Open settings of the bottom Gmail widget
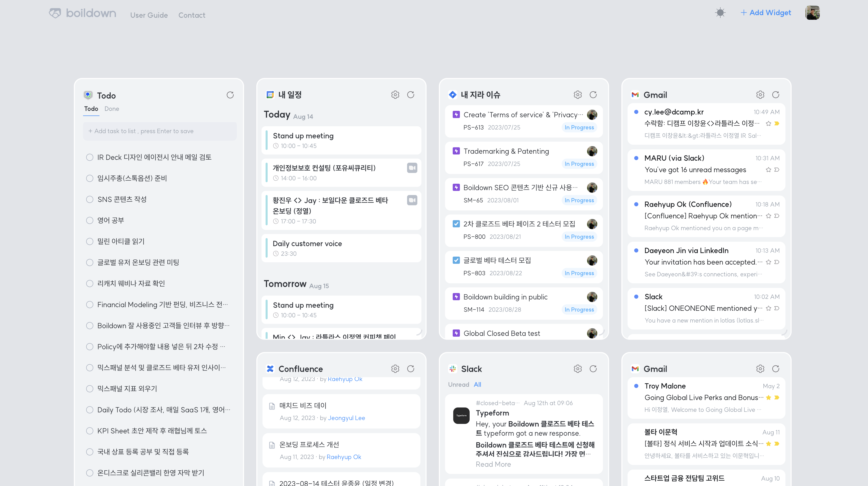The image size is (868, 486). (760, 369)
